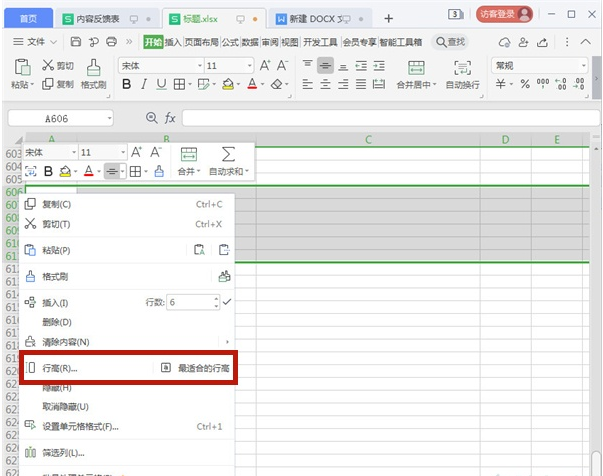Screen dimensions: 603x476
Task: Click the 合并居中 merge and center button
Action: (x=416, y=75)
